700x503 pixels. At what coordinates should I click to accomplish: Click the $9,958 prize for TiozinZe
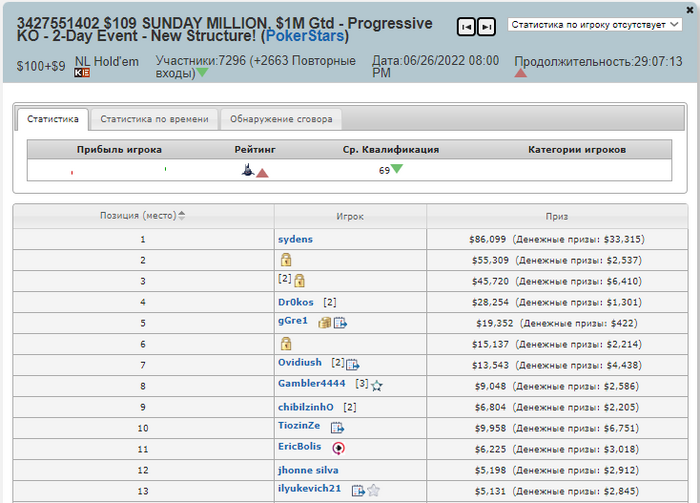tap(557, 428)
